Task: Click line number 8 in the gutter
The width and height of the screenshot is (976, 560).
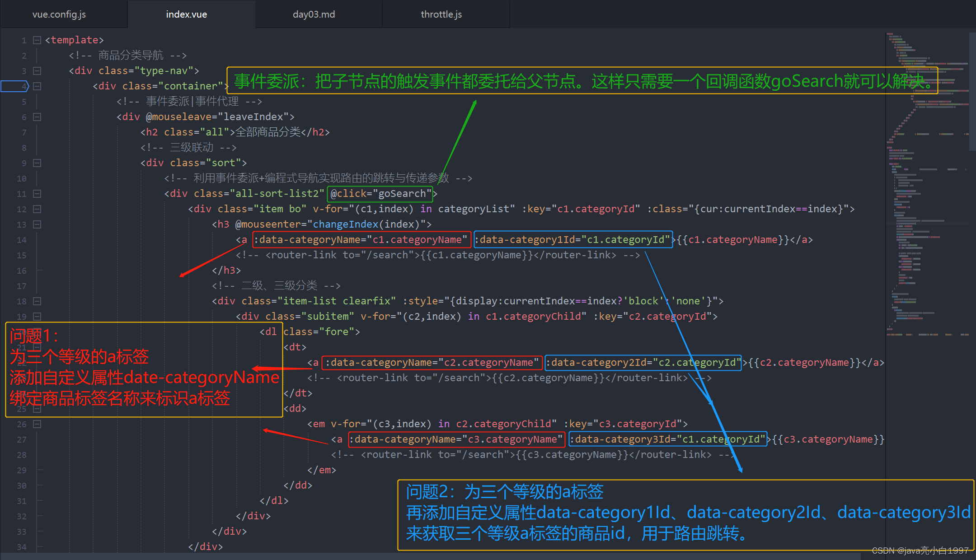Action: coord(24,148)
